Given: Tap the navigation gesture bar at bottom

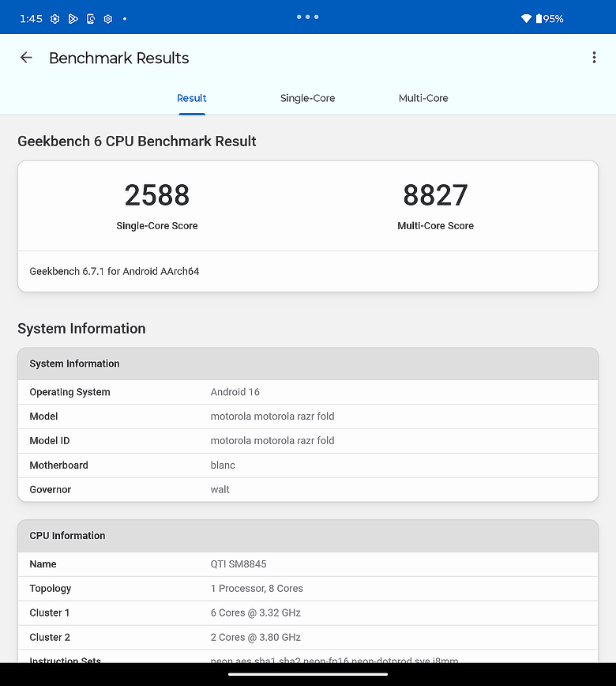Looking at the screenshot, I should tap(308, 674).
